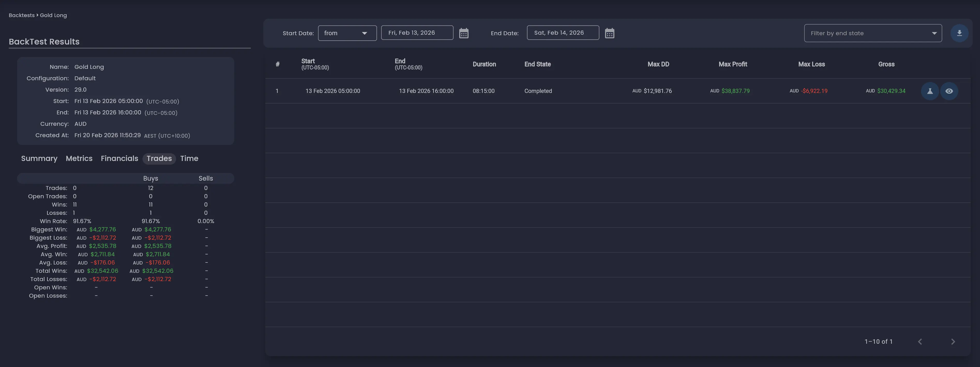The height and width of the screenshot is (367, 980).
Task: Switch to the Time tab
Action: [189, 158]
